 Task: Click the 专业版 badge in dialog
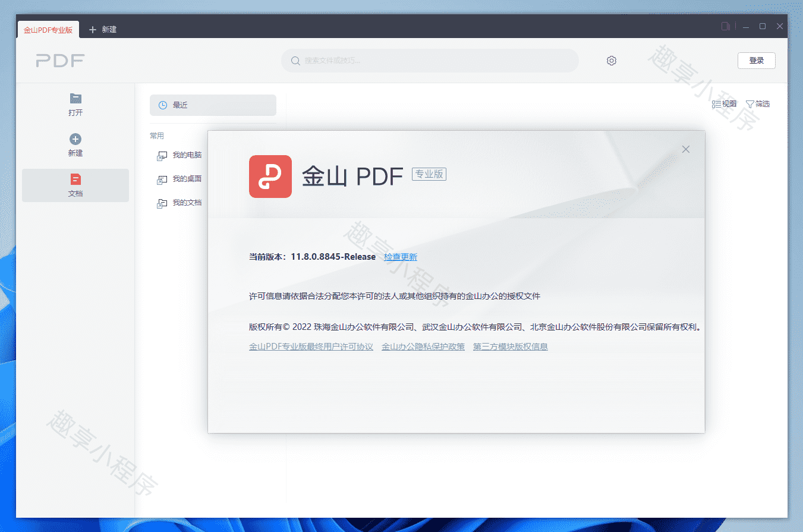pos(429,174)
